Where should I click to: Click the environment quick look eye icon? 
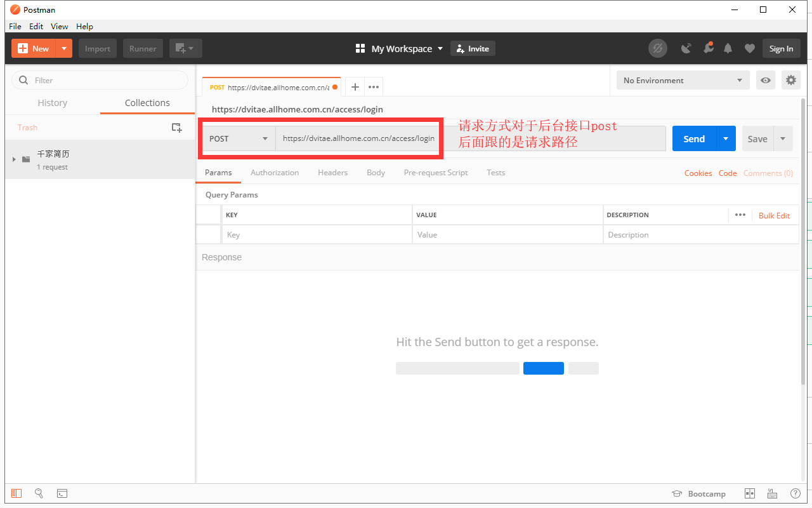(x=766, y=80)
